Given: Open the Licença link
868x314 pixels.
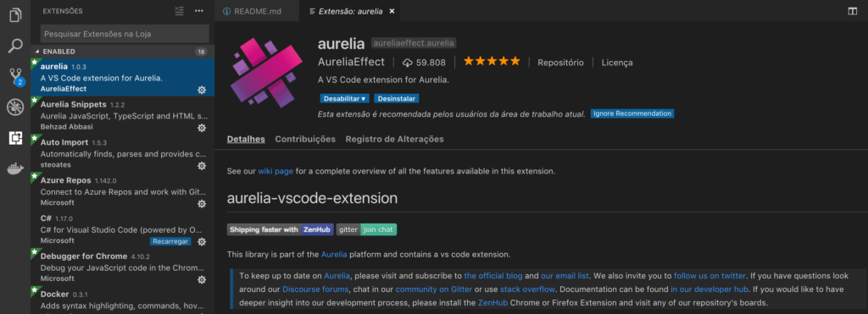Looking at the screenshot, I should (617, 63).
